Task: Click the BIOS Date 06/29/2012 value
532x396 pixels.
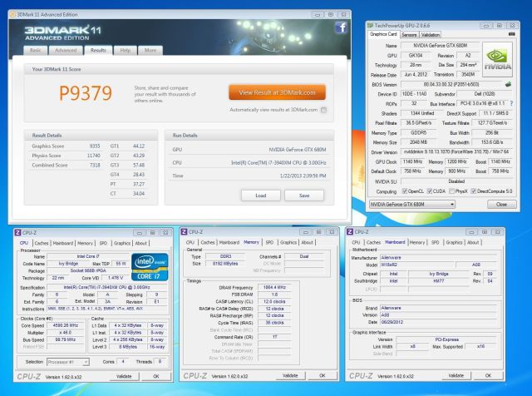Action: 438,322
